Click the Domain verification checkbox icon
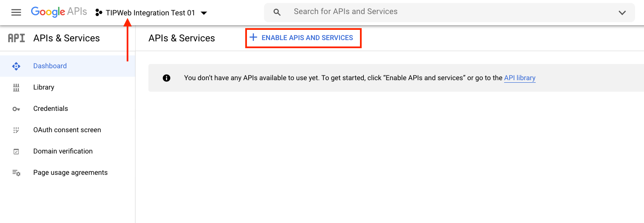The image size is (644, 223). [x=16, y=151]
